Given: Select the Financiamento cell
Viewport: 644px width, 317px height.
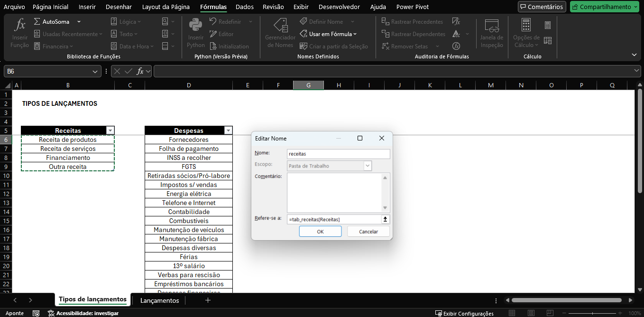Looking at the screenshot, I should (x=68, y=158).
